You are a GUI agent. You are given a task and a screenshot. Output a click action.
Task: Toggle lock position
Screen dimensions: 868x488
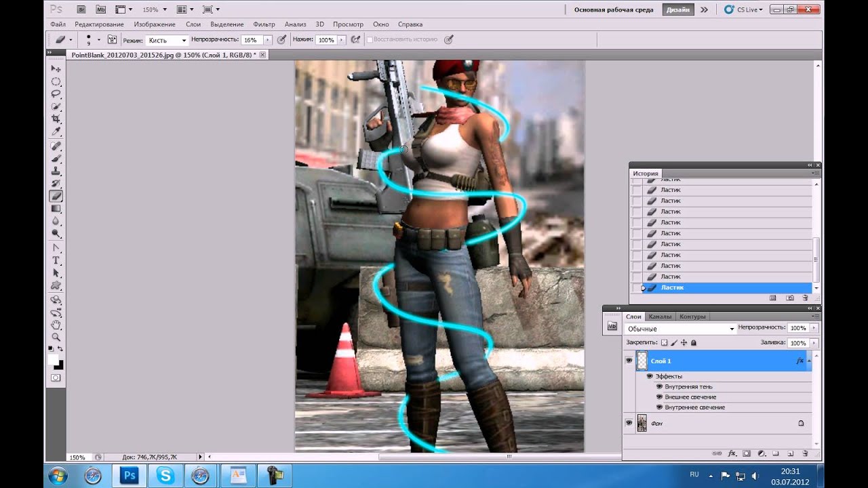(x=684, y=343)
